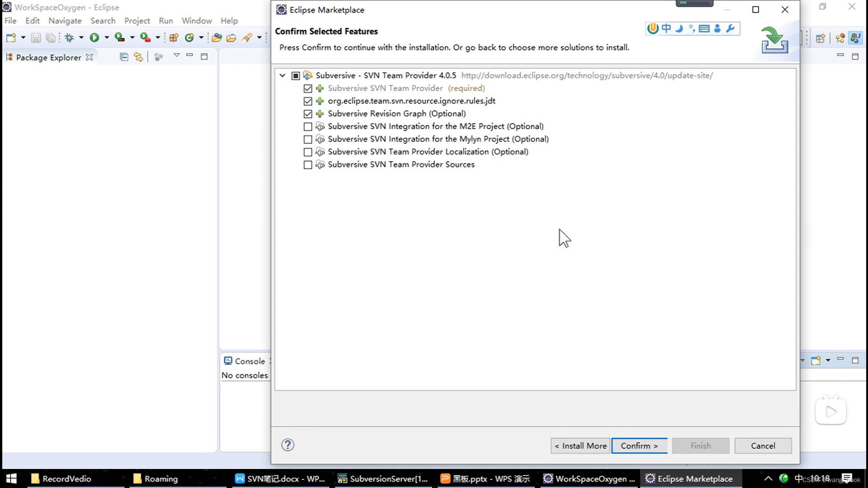Open the Window menu
The height and width of the screenshot is (488, 868).
[197, 21]
